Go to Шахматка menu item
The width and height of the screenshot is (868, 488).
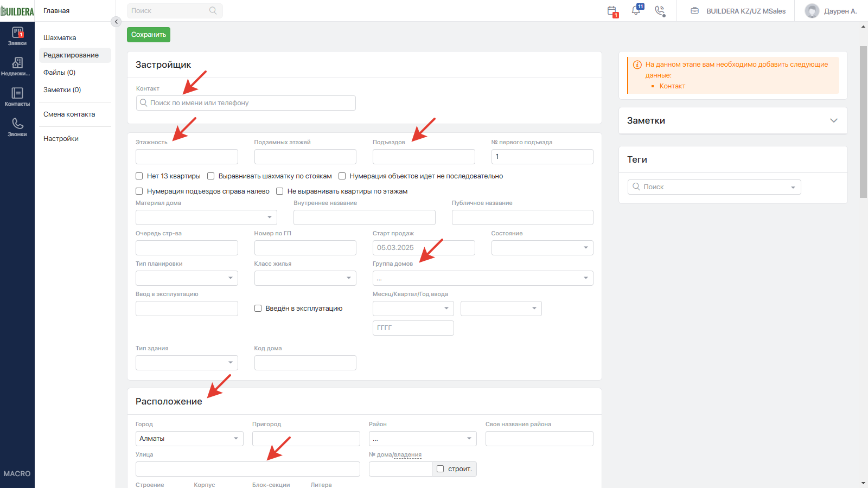click(60, 38)
